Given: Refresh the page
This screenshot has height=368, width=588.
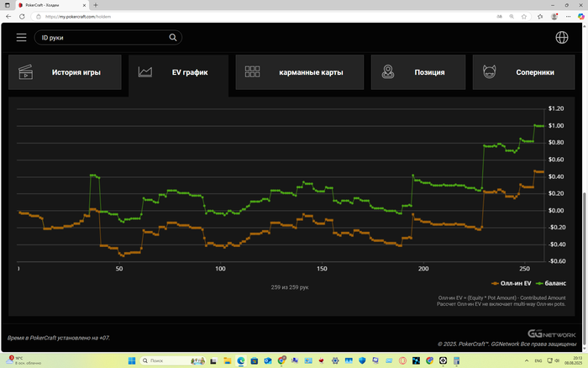Looking at the screenshot, I should point(22,17).
